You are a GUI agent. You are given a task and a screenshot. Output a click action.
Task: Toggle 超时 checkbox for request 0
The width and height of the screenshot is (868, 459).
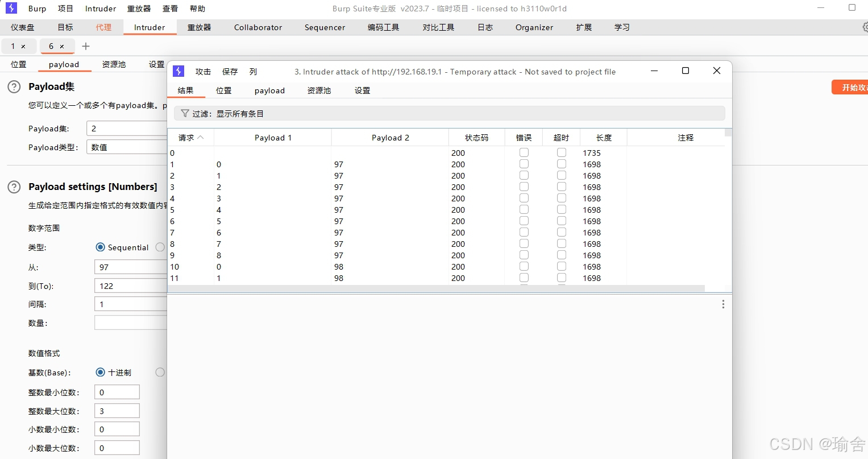click(562, 152)
